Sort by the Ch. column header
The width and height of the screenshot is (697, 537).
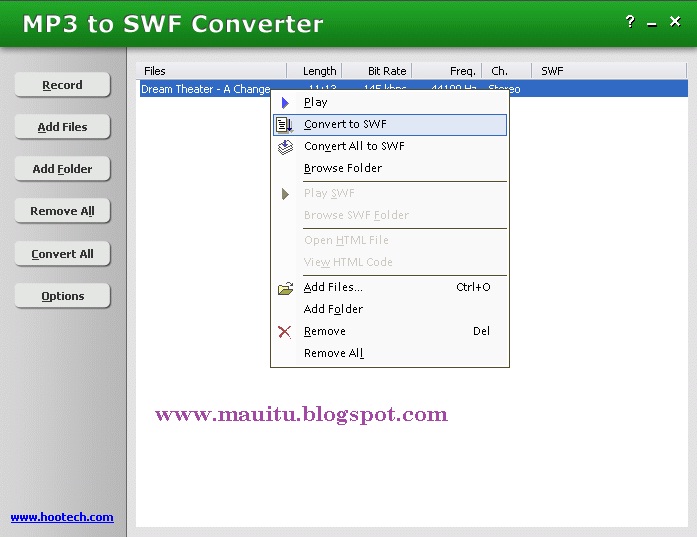507,71
